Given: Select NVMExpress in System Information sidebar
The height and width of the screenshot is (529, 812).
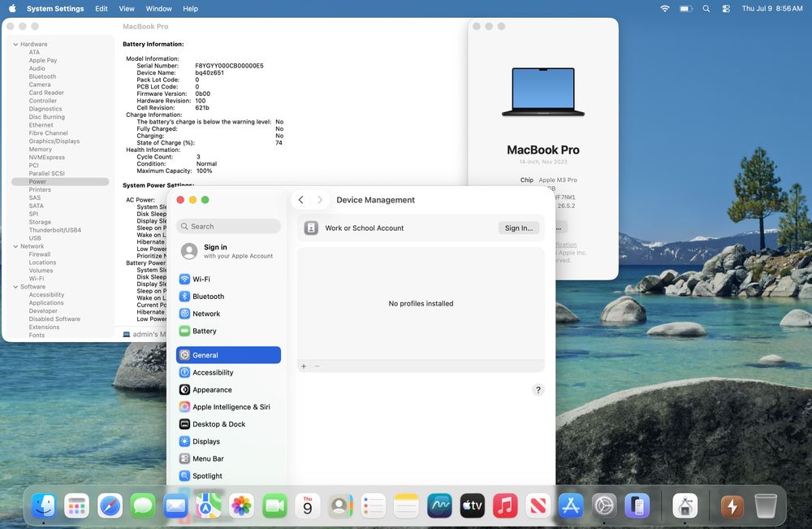Looking at the screenshot, I should click(47, 158).
